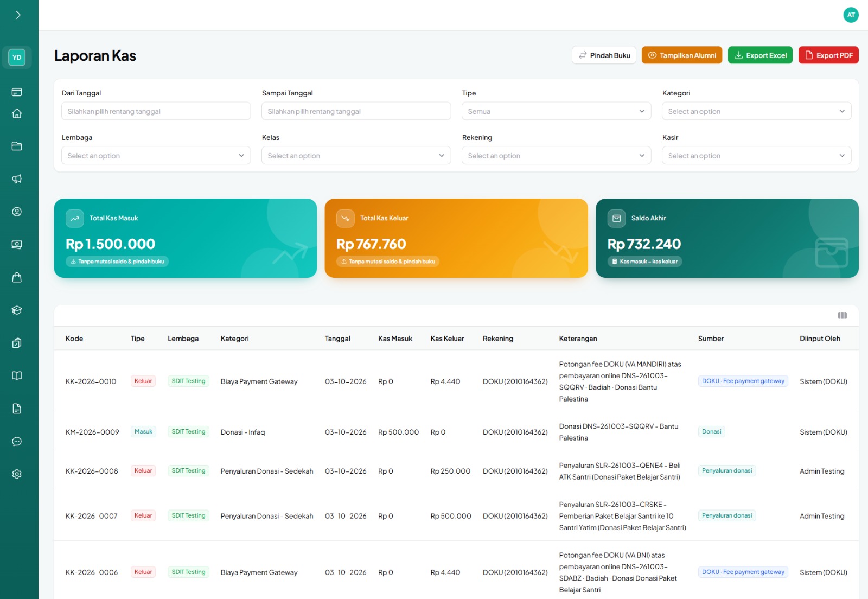The height and width of the screenshot is (599, 868).
Task: Click the Export Excel button
Action: tap(760, 55)
